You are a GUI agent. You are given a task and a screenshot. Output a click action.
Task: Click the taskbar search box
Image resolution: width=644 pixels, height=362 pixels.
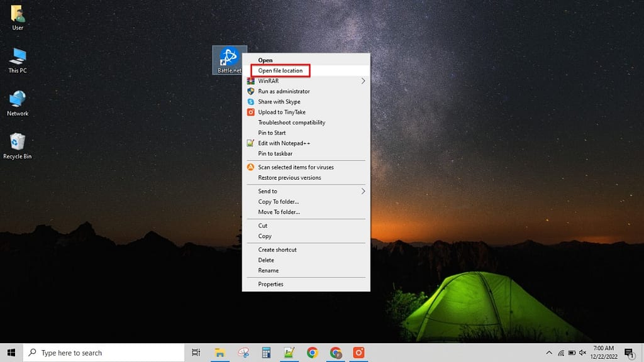104,353
